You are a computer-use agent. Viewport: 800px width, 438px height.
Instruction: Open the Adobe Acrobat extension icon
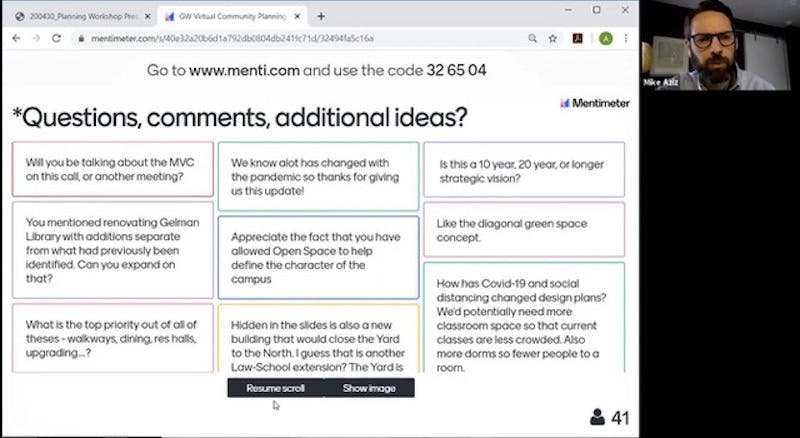click(x=578, y=38)
